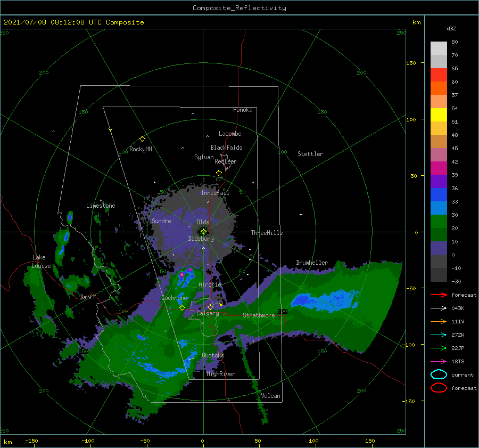Click the Ponoka label

[243, 110]
